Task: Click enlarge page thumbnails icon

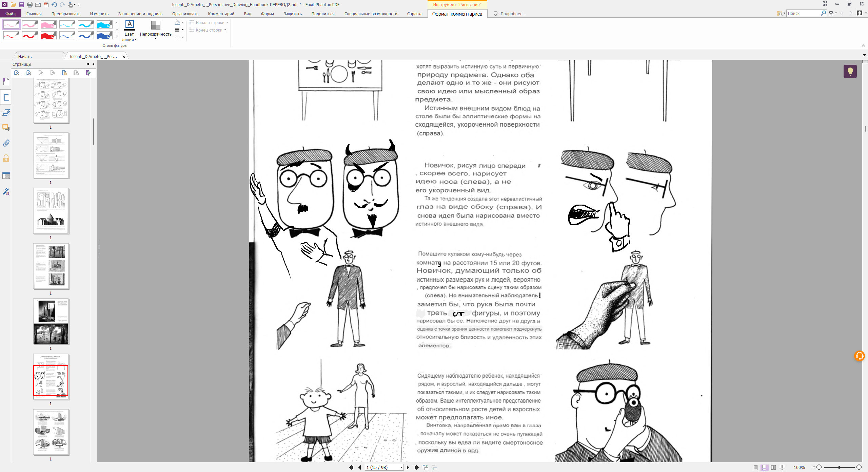Action: [17, 73]
